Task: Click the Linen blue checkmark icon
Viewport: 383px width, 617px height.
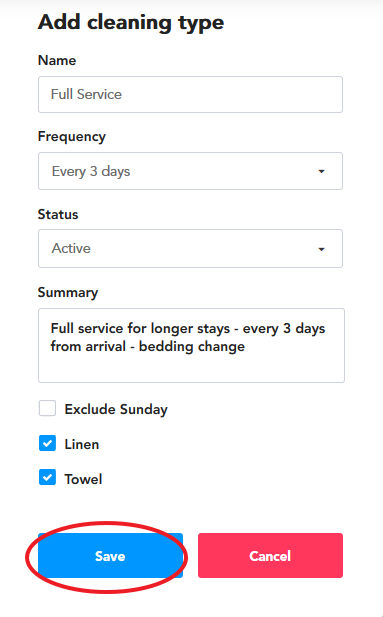Action: coord(47,443)
